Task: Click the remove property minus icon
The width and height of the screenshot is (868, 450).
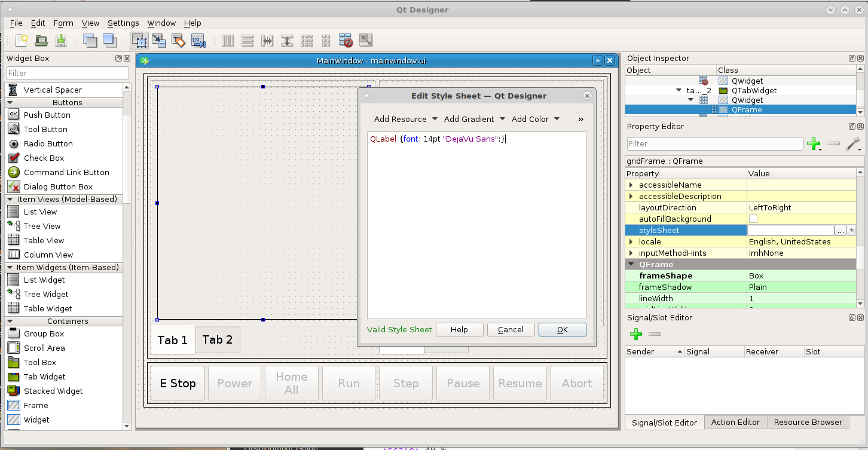Action: pyautogui.click(x=833, y=144)
